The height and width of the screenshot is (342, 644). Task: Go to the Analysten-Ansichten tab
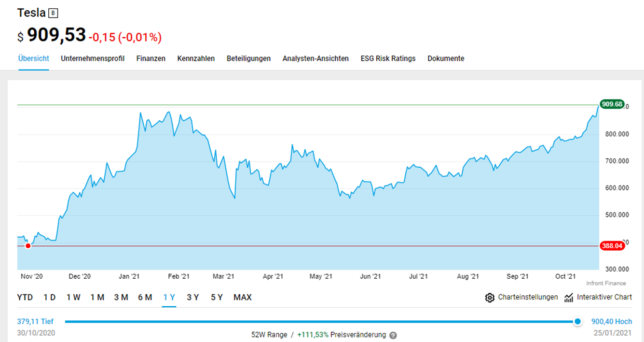(315, 58)
